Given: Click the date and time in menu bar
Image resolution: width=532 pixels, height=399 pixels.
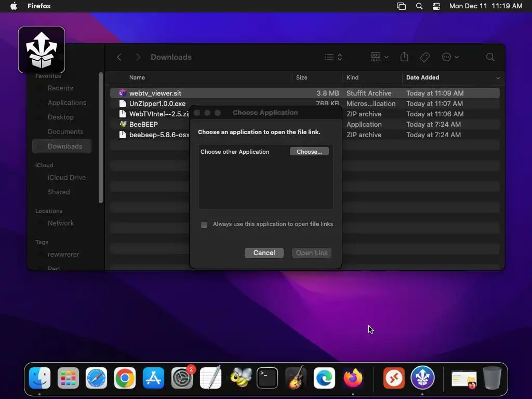Looking at the screenshot, I should pyautogui.click(x=486, y=6).
